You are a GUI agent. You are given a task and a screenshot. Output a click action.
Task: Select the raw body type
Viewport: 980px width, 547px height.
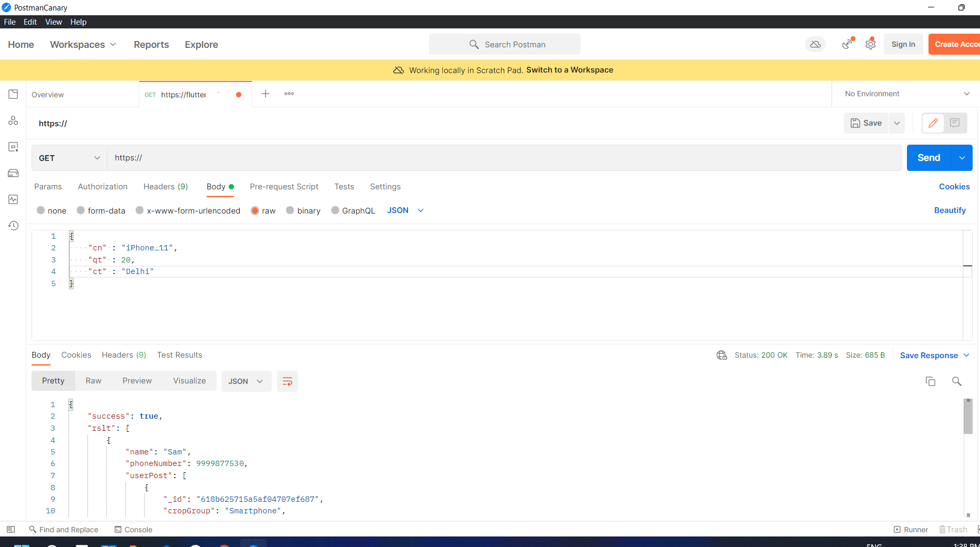coord(263,210)
